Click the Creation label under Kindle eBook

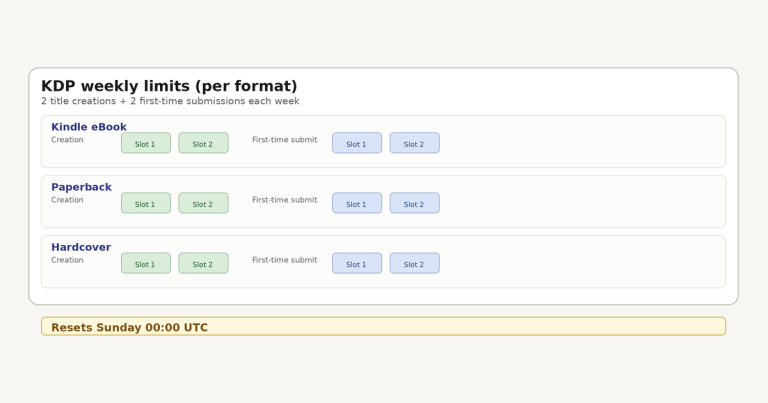(x=67, y=140)
